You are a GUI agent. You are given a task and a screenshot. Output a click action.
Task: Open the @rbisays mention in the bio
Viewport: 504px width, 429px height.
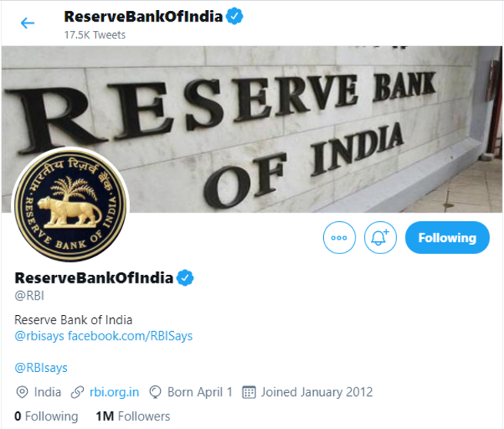[x=39, y=336]
